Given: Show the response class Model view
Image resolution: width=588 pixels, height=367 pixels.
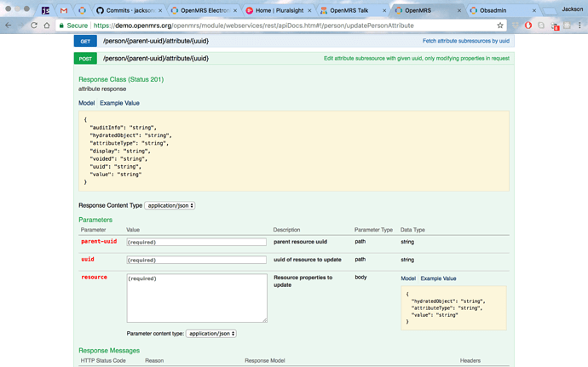Looking at the screenshot, I should (x=86, y=103).
